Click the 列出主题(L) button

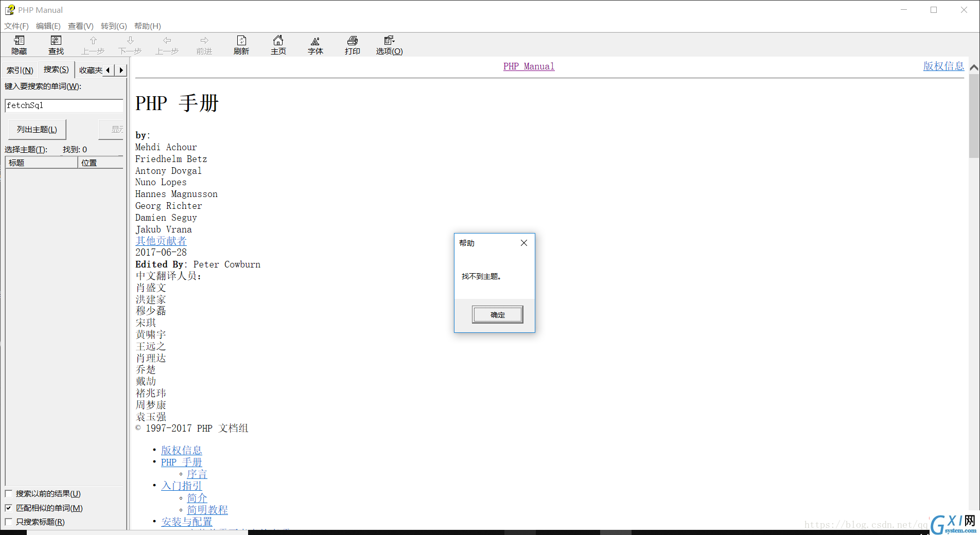click(37, 129)
